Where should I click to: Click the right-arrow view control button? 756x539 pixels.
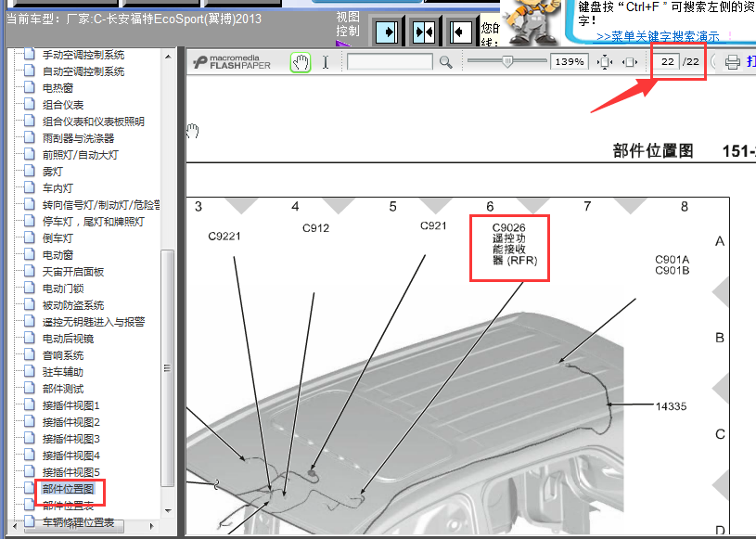pyautogui.click(x=386, y=32)
